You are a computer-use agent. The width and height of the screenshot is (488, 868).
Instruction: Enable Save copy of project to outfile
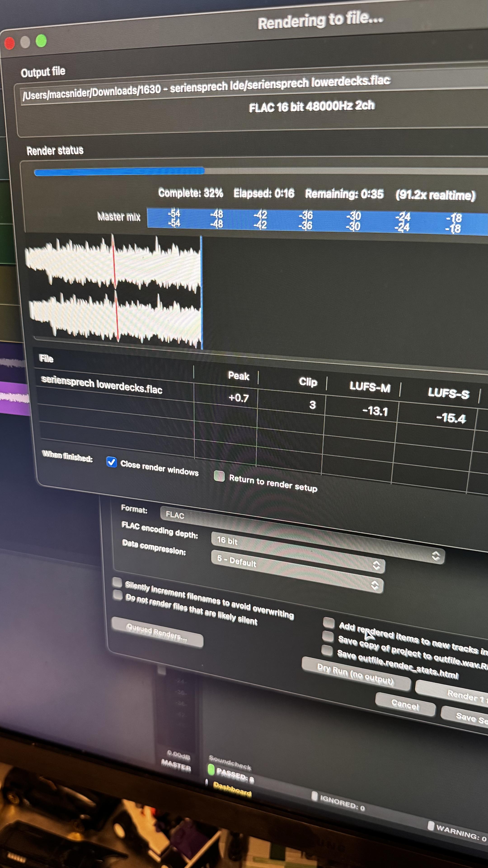(x=328, y=636)
